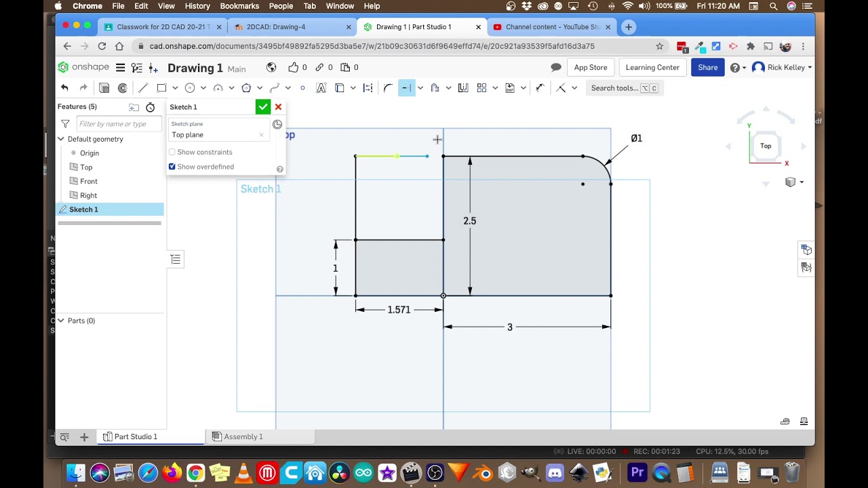Image resolution: width=868 pixels, height=488 pixels.
Task: Select the Insert DXF tool
Action: 510,88
